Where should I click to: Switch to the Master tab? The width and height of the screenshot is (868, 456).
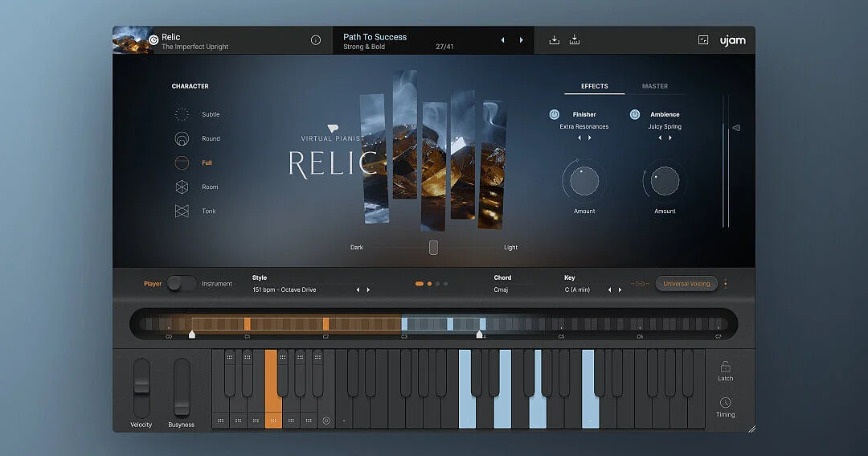[x=655, y=86]
